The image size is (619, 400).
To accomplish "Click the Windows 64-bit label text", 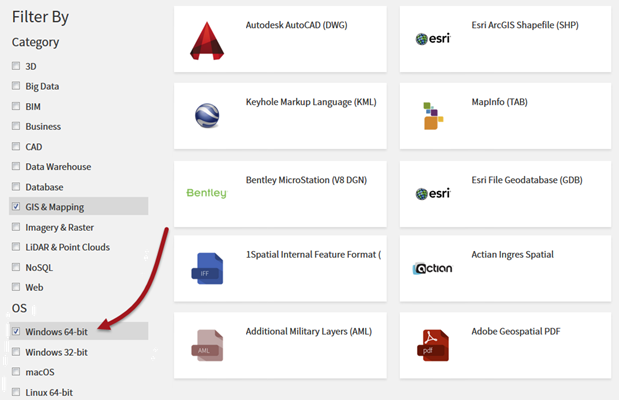I will (56, 332).
